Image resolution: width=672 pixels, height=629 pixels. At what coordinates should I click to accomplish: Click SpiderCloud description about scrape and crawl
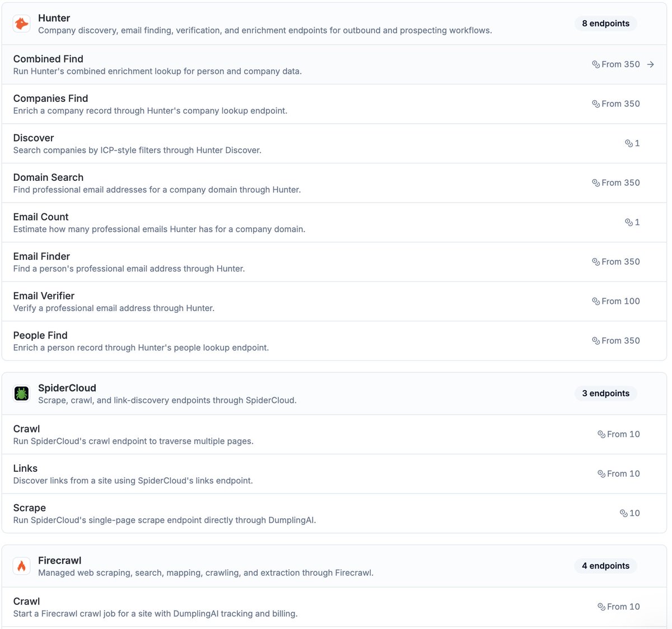click(167, 400)
